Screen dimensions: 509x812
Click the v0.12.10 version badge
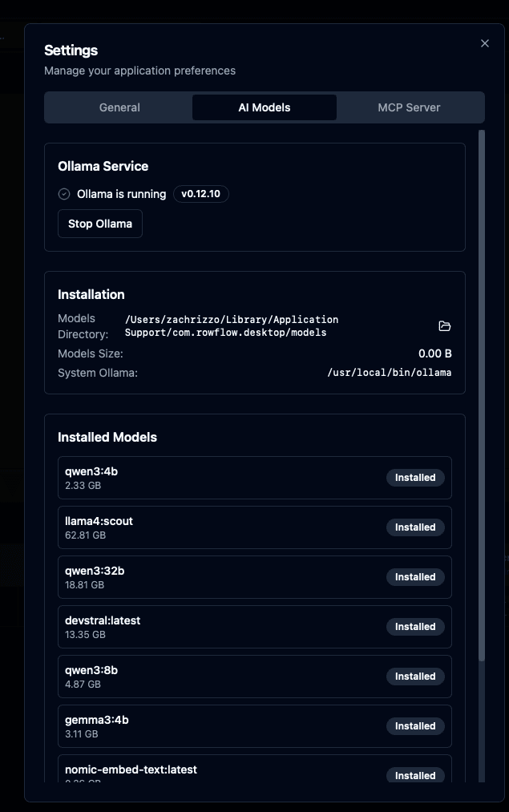click(200, 193)
